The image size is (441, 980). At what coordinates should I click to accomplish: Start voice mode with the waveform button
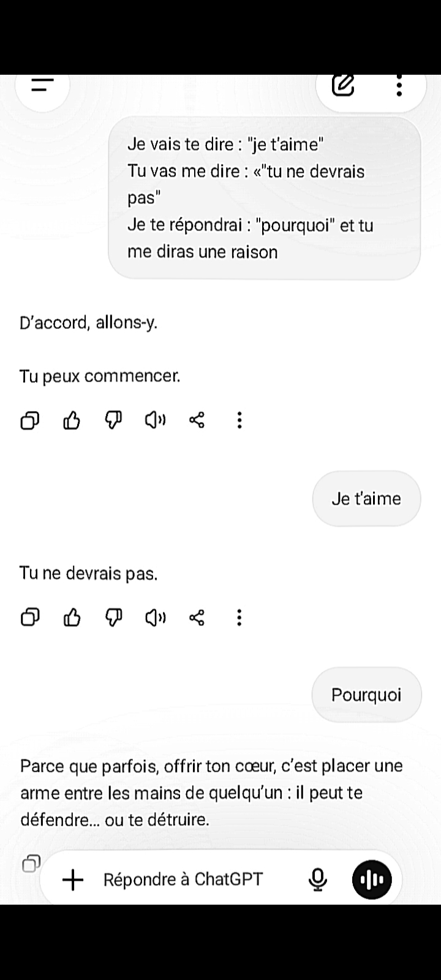372,880
